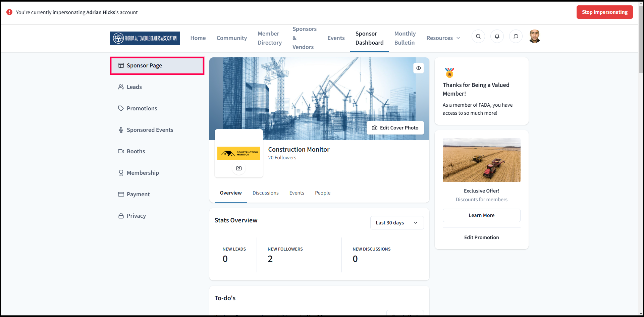The width and height of the screenshot is (644, 317).
Task: Switch to the Events tab on sponsor page
Action: tap(297, 193)
